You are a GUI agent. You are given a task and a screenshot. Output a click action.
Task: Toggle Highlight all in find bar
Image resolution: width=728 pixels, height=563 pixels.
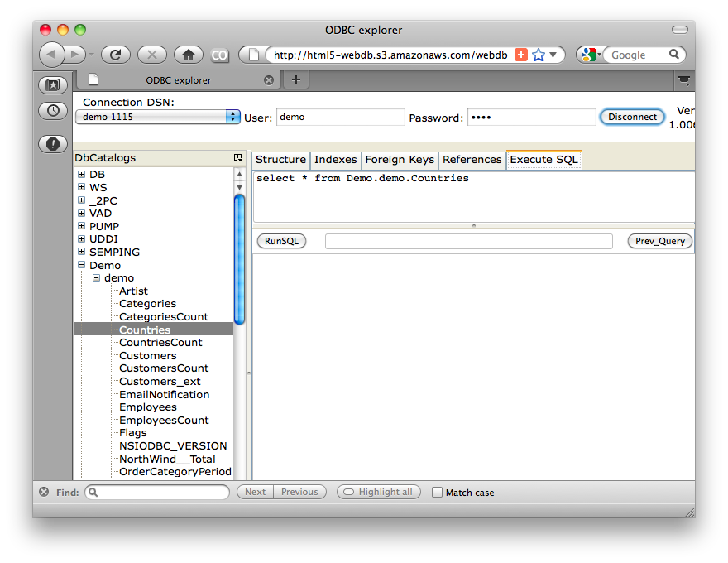[378, 492]
